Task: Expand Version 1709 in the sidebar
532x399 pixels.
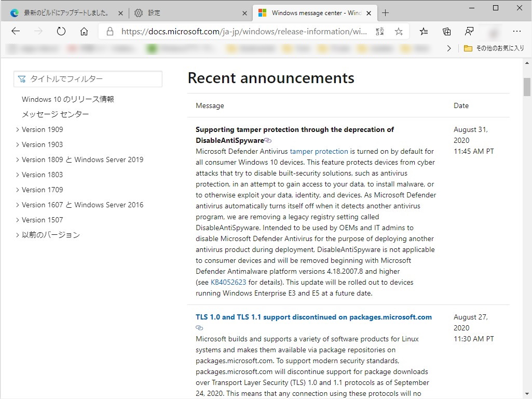Action: click(18, 190)
